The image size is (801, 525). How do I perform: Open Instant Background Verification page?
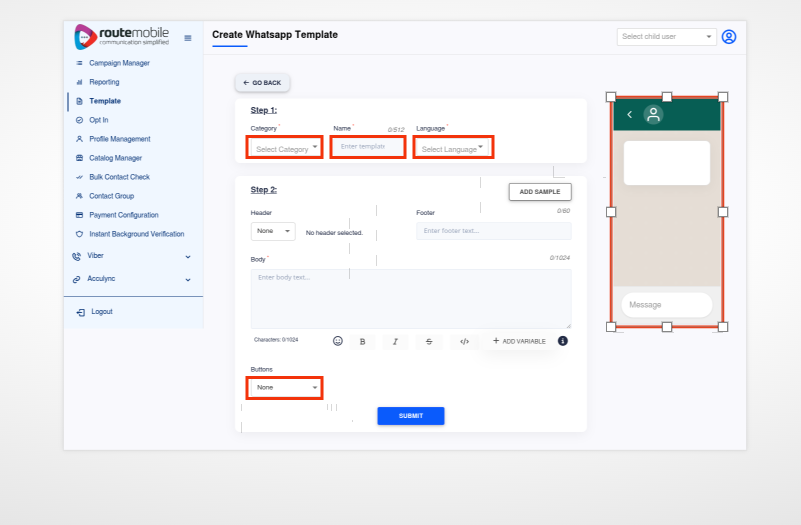tap(137, 234)
